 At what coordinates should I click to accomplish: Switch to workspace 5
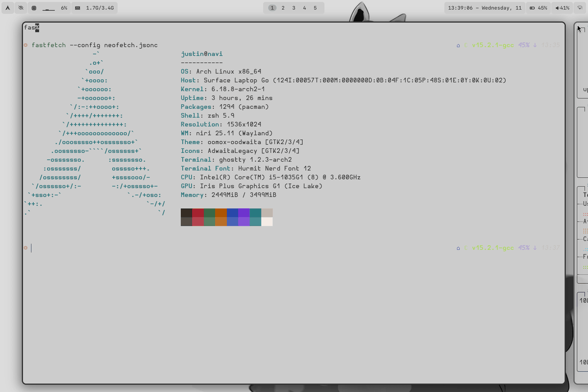315,8
